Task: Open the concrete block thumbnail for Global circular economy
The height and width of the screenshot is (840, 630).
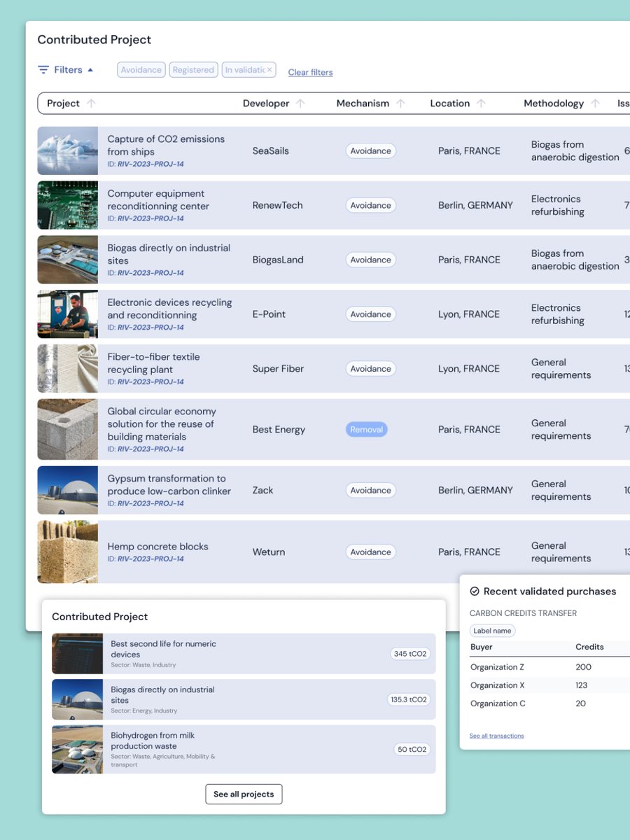Action: tap(68, 429)
